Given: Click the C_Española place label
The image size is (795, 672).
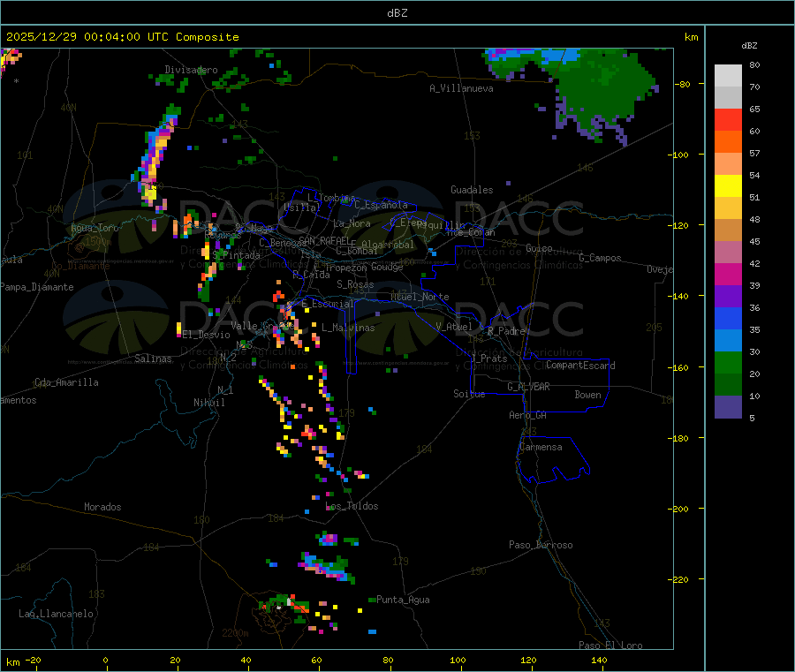Looking at the screenshot, I should (382, 205).
